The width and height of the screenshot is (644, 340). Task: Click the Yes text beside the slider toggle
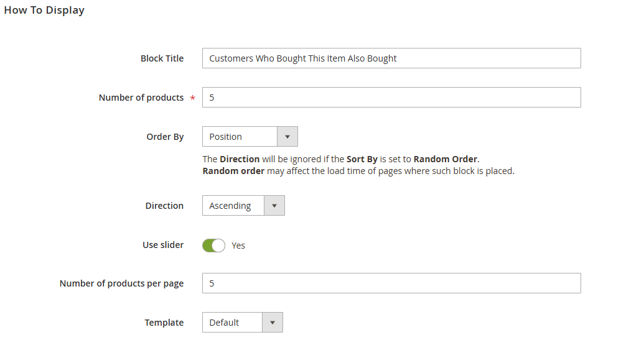(238, 246)
